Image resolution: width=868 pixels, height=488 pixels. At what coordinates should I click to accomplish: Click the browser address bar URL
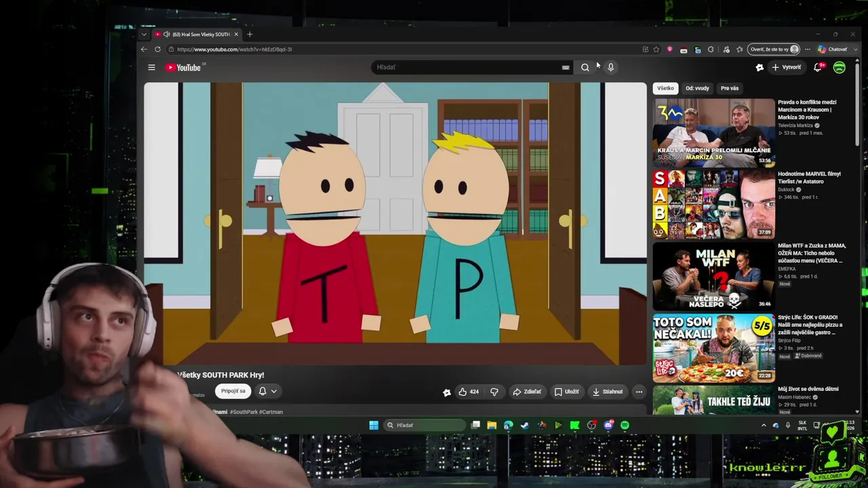pos(234,49)
